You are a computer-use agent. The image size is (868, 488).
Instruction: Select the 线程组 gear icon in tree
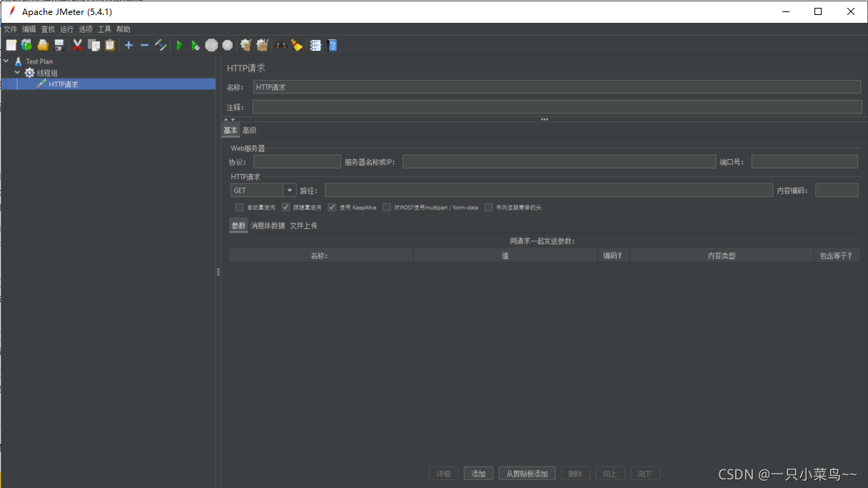click(29, 73)
